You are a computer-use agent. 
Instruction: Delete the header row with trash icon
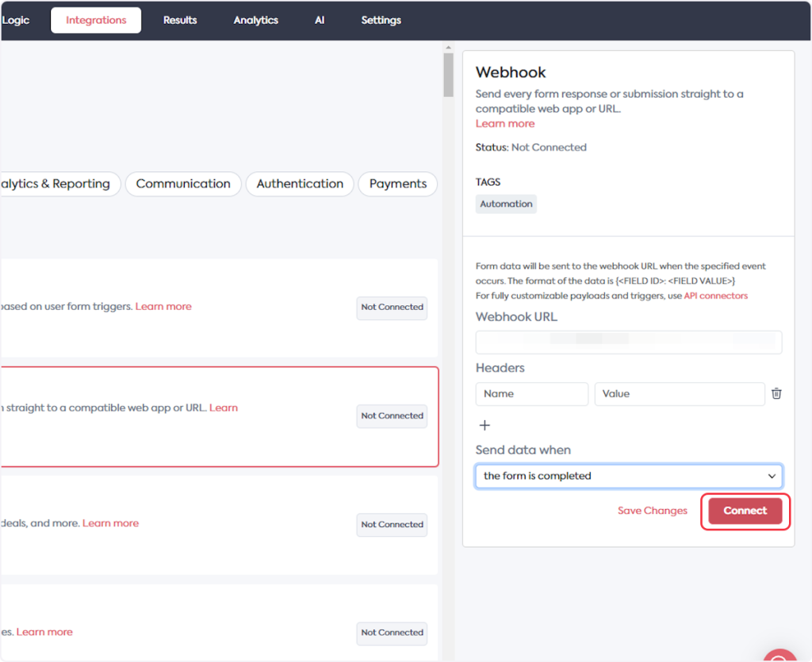(776, 394)
